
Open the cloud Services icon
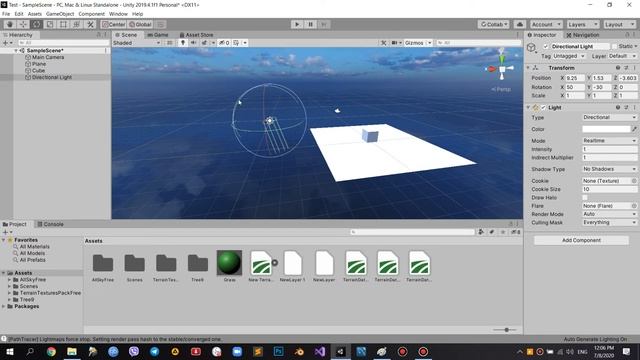(x=520, y=24)
